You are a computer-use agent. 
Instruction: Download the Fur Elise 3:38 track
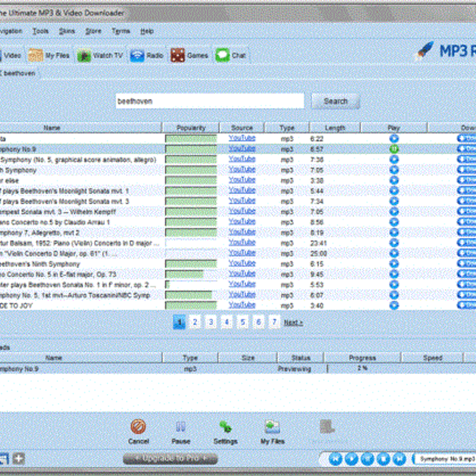tap(466, 180)
